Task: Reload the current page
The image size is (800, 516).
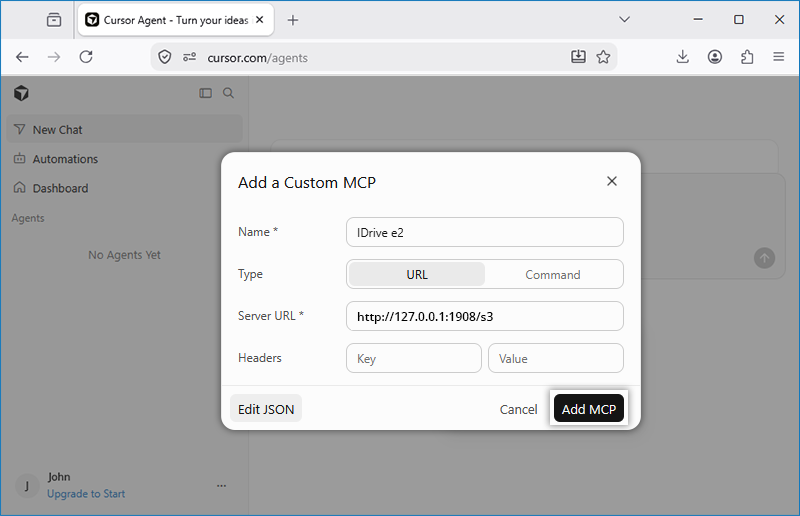Action: [86, 57]
